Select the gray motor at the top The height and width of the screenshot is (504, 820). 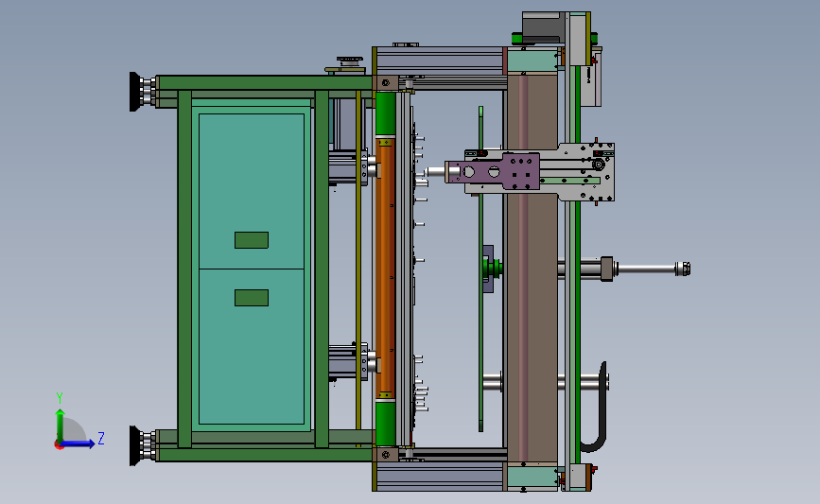pyautogui.click(x=543, y=27)
